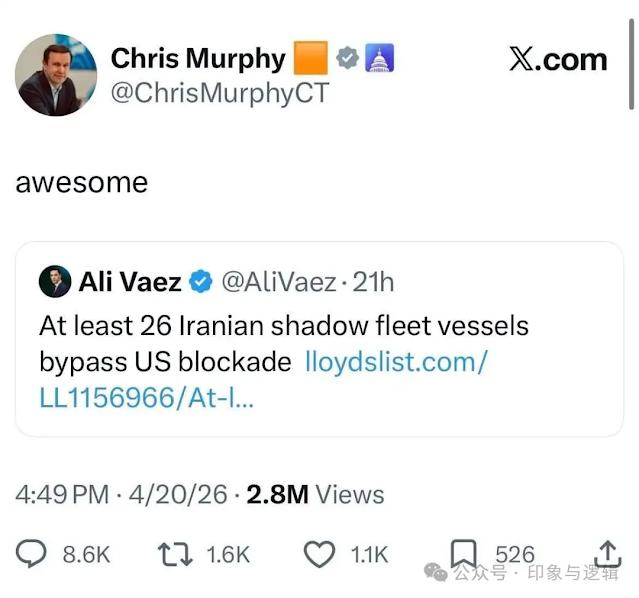
Task: Click the orange square badge beside Chris Murphy
Action: click(311, 59)
